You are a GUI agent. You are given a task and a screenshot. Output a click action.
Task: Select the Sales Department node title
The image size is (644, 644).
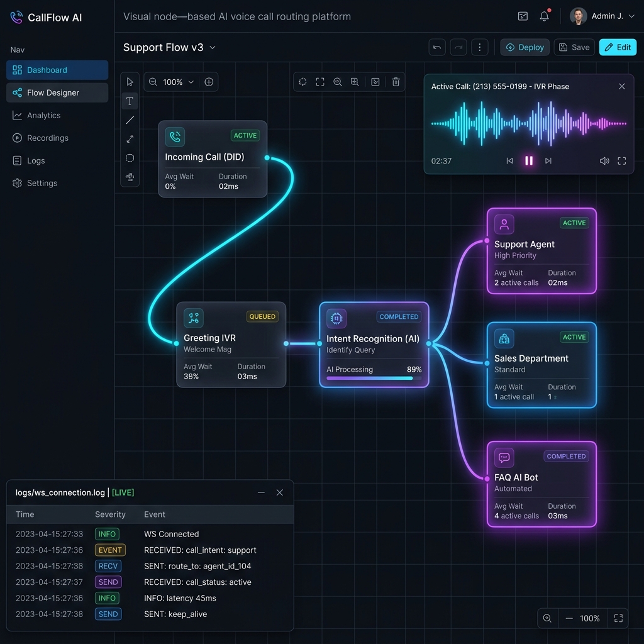click(x=531, y=358)
